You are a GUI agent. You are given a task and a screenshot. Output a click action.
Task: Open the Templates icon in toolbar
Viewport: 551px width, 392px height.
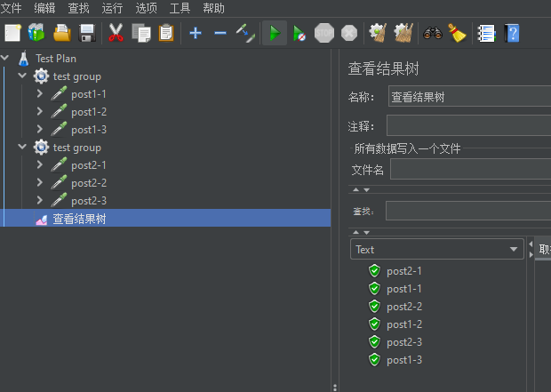(36, 33)
